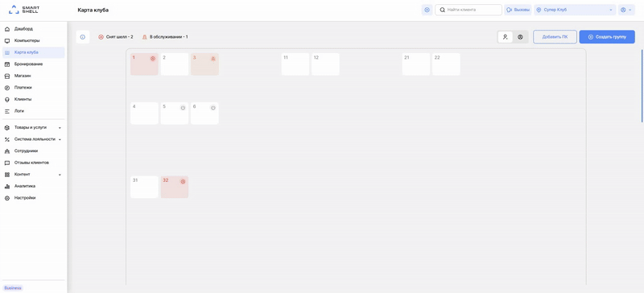Switch to the second map view toggle
Image resolution: width=644 pixels, height=293 pixels.
(520, 37)
